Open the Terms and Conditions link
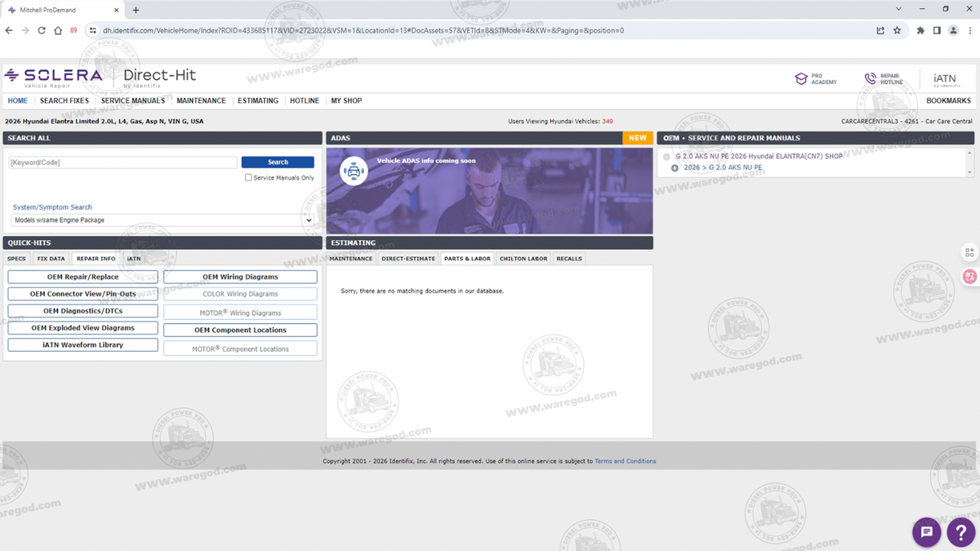This screenshot has height=551, width=980. [626, 461]
